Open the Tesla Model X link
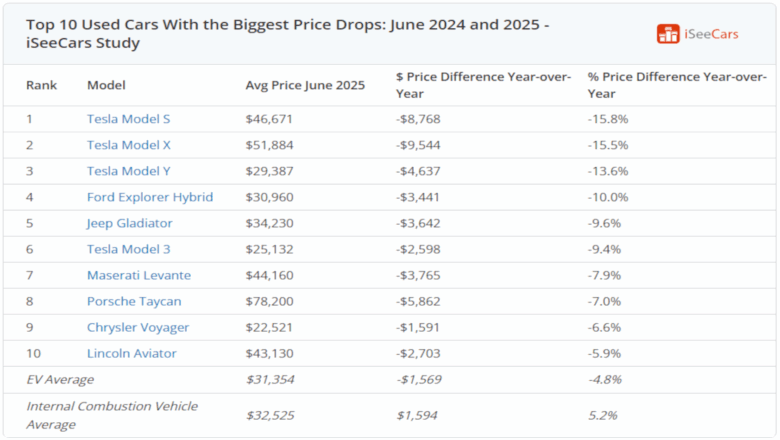780x440 pixels. [x=128, y=145]
